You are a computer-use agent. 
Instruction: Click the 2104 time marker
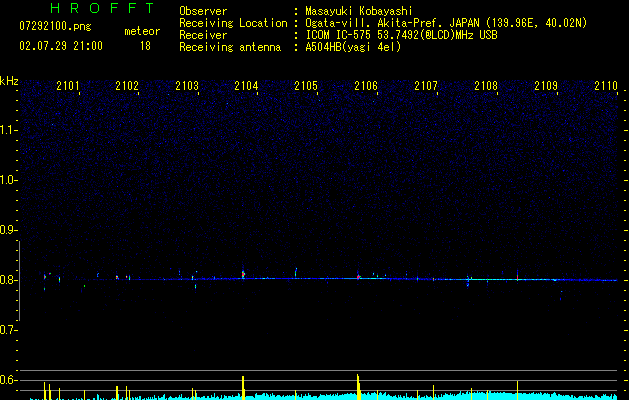[246, 85]
